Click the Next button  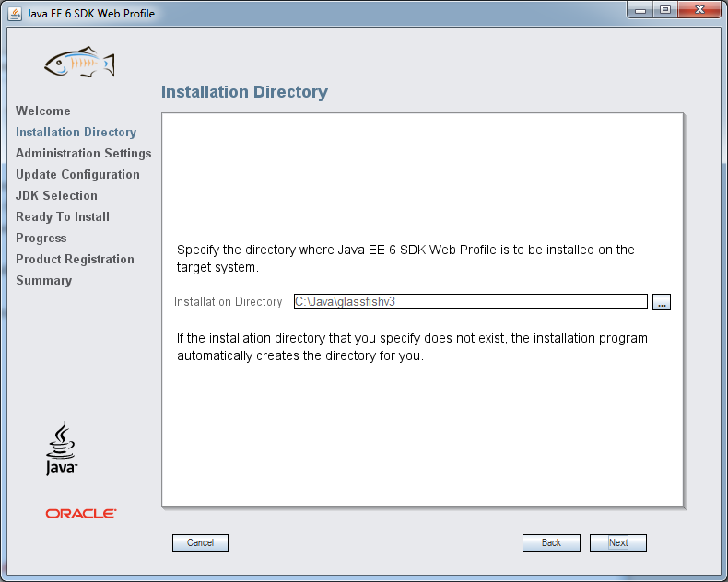(x=618, y=542)
